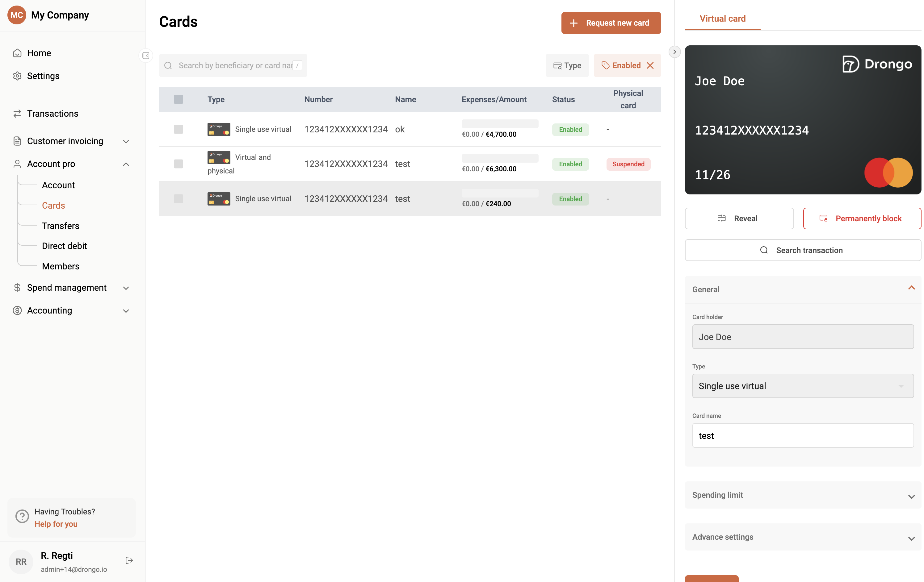924x582 pixels.
Task: Open the Transfers submenu item
Action: 61,226
